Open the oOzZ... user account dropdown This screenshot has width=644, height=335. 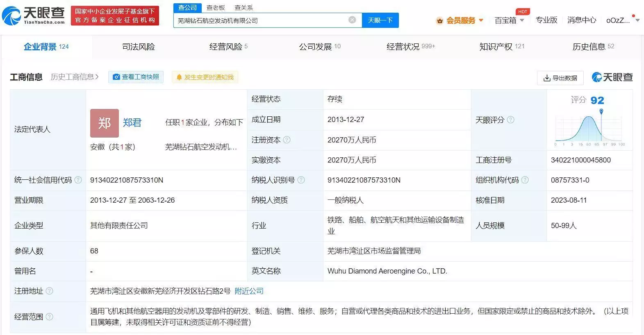tap(623, 20)
